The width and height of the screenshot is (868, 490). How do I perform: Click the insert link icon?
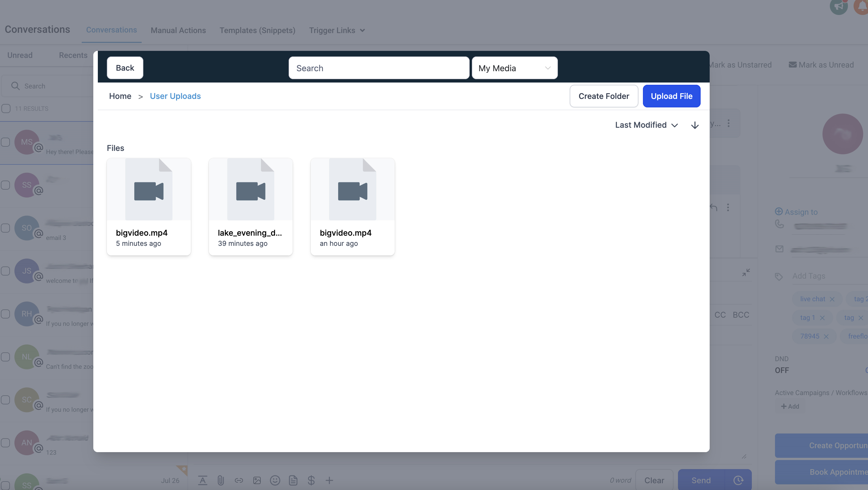point(239,480)
